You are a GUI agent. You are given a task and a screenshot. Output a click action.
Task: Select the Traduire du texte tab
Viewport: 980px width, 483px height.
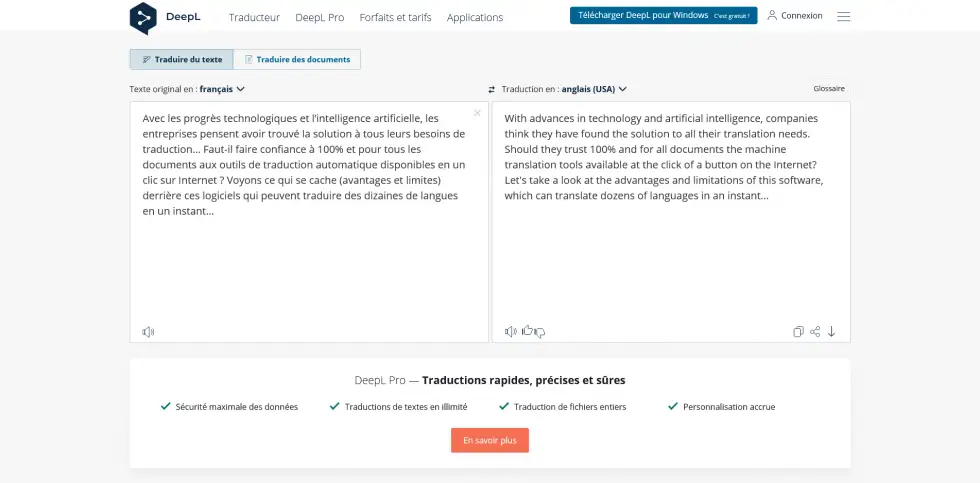point(181,59)
